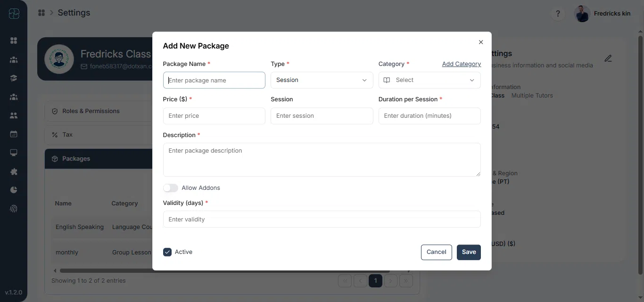Toggle the Allow Addons switch

coord(171,188)
